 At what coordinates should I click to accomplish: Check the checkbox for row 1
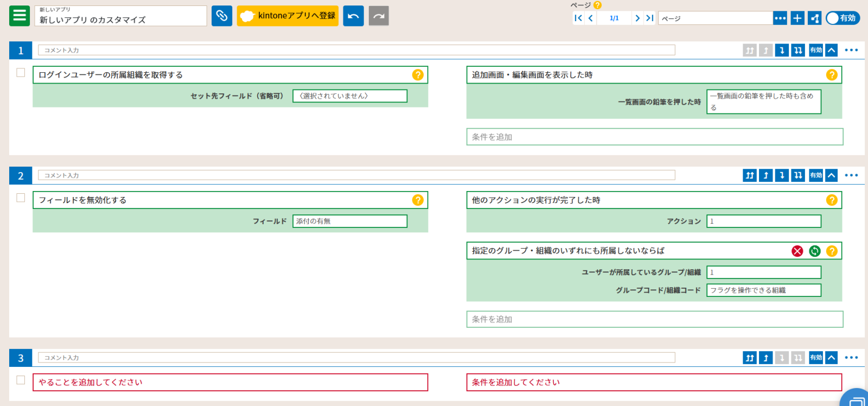tap(21, 73)
